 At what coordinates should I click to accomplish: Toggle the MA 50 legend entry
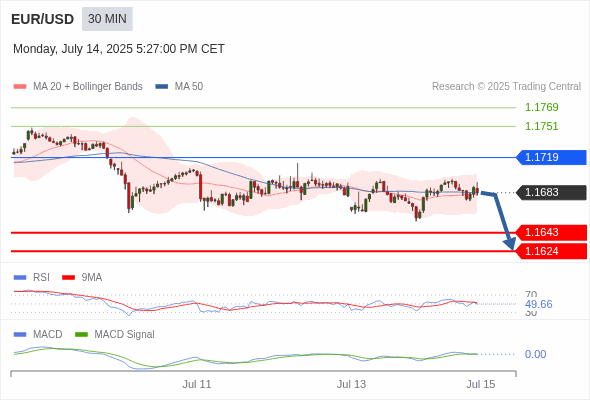(179, 87)
